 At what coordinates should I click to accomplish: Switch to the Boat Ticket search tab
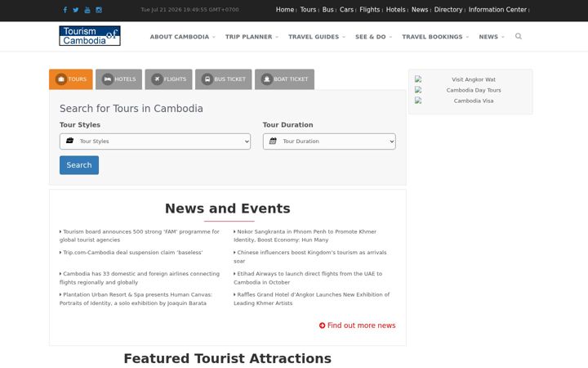pos(285,79)
